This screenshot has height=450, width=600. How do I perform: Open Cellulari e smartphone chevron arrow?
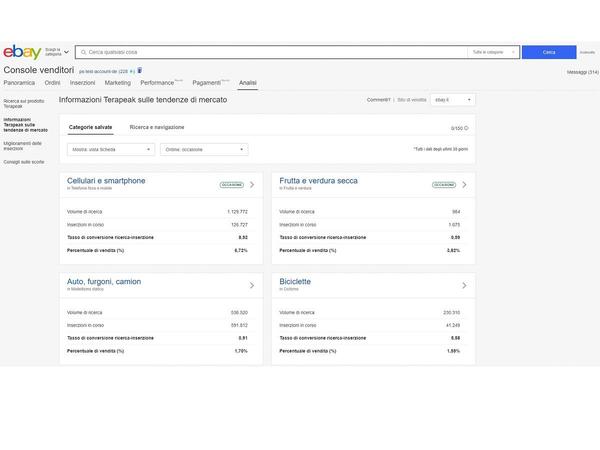pos(252,184)
